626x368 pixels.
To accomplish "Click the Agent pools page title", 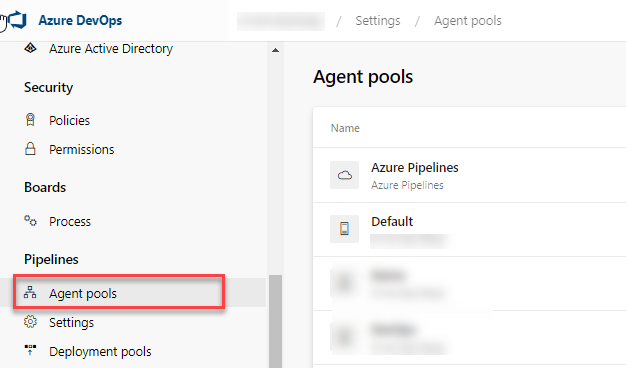I will (x=363, y=77).
